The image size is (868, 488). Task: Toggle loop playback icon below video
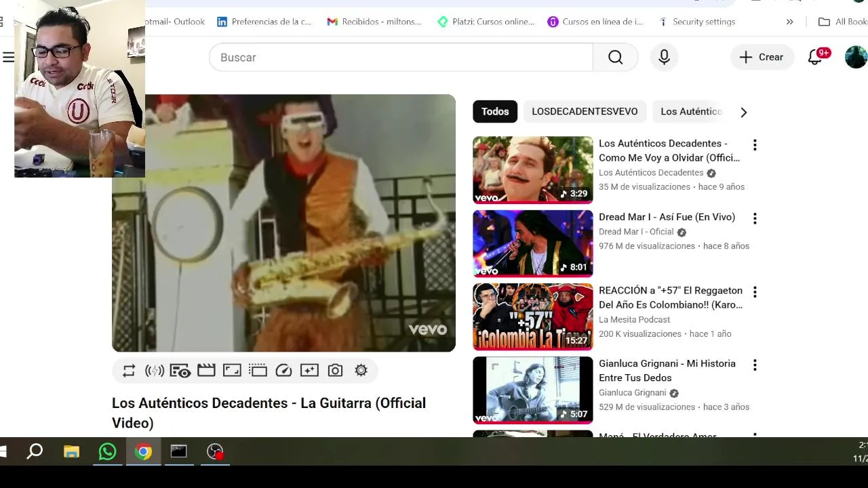(x=129, y=371)
